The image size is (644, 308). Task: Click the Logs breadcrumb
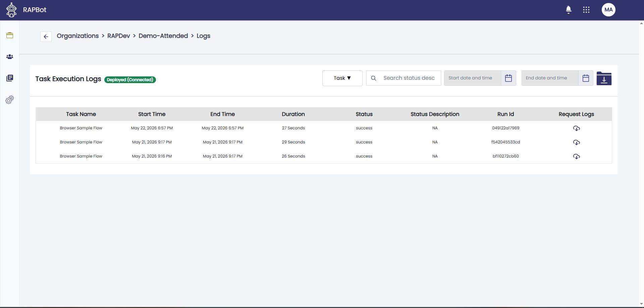(203, 36)
